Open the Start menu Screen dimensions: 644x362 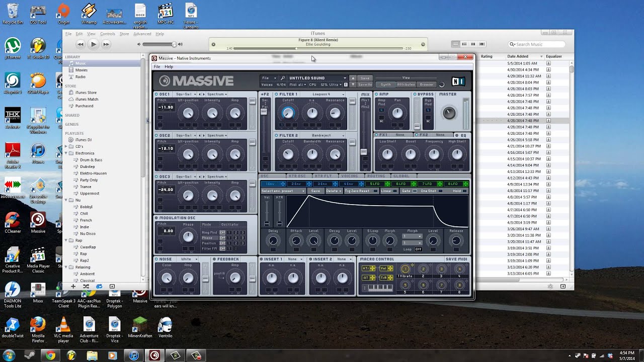pos(10,355)
